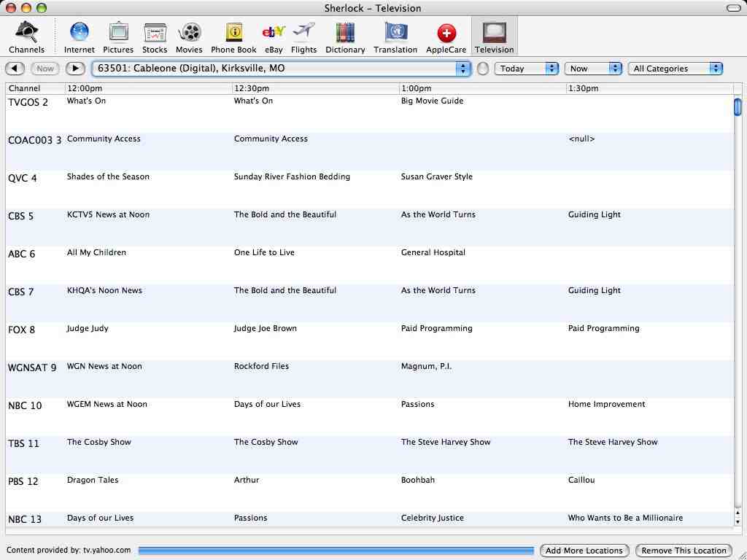Viewport: 747px width, 560px height.
Task: Select the COAC003 3 channel row
Action: (x=370, y=152)
